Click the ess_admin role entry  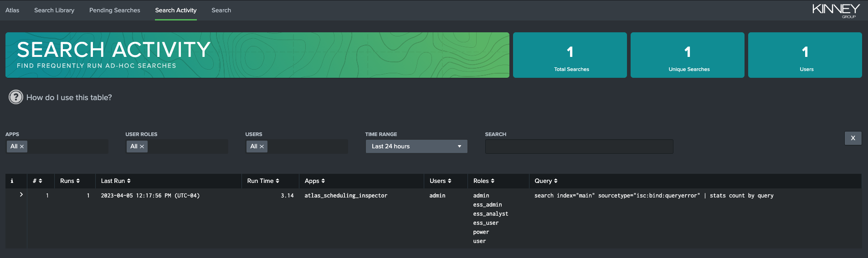488,205
